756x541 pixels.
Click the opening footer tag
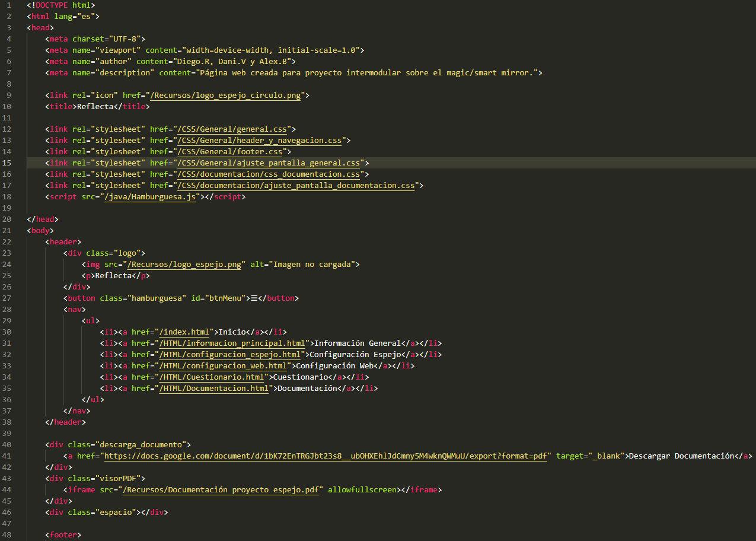point(63,534)
